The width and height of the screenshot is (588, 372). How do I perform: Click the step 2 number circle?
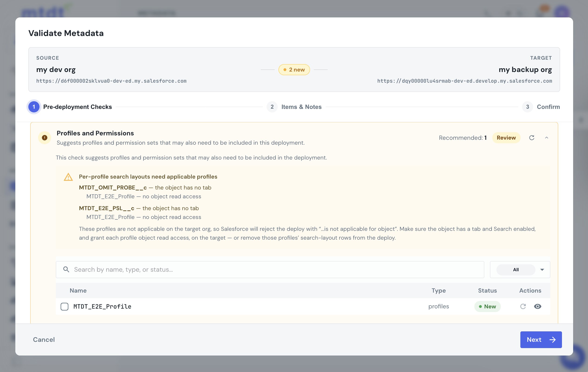pyautogui.click(x=272, y=107)
